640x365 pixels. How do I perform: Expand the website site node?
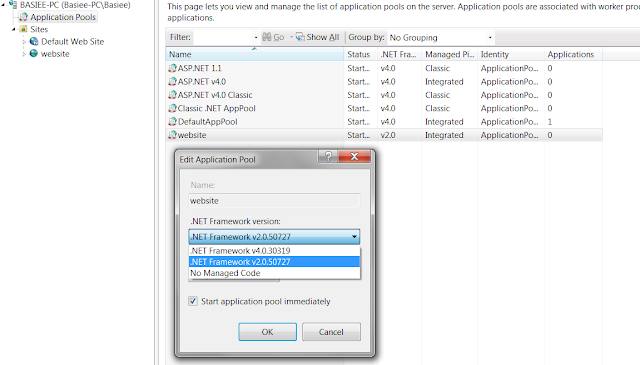pos(24,54)
